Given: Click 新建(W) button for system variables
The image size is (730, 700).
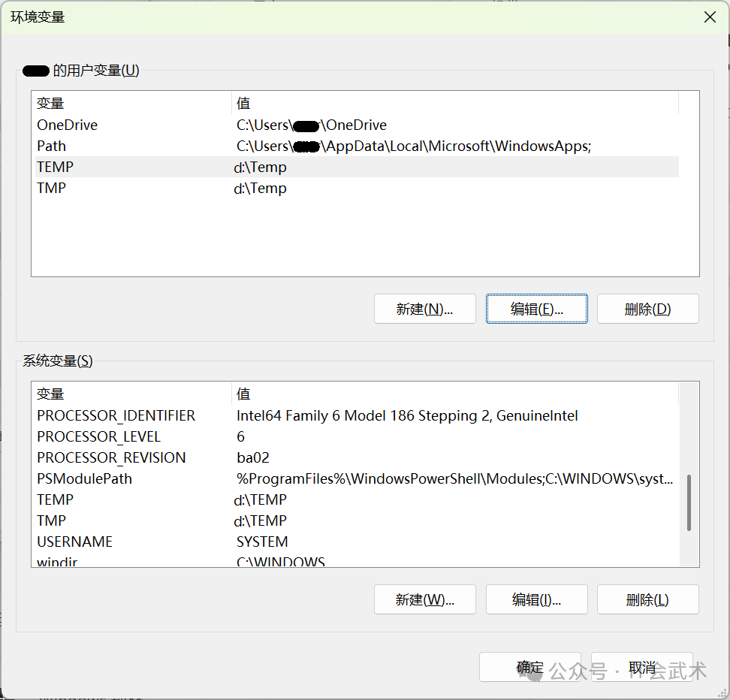Looking at the screenshot, I should tap(424, 599).
